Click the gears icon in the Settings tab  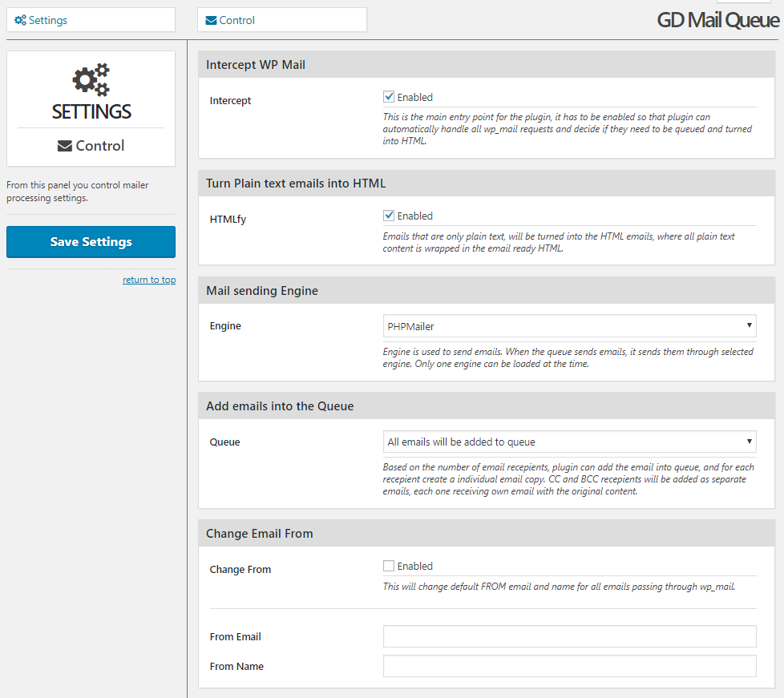point(20,20)
